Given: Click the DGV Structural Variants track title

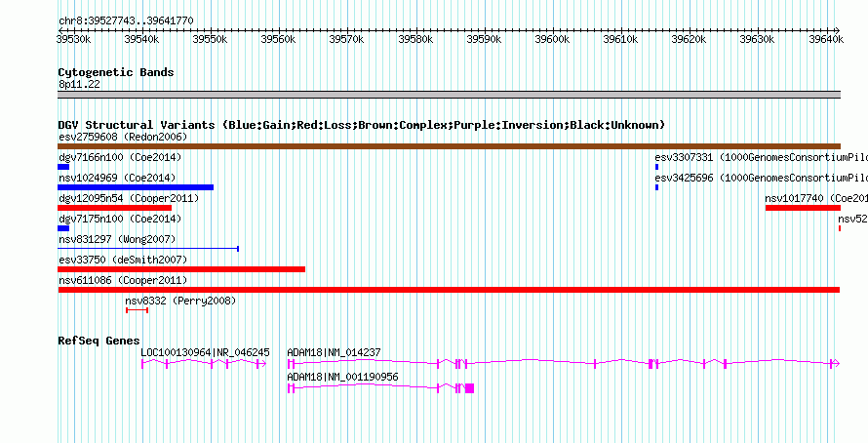Looking at the screenshot, I should coord(362,125).
